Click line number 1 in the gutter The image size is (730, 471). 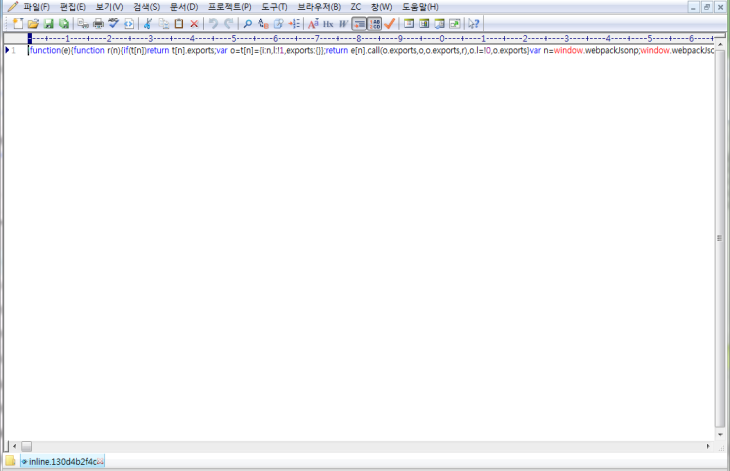click(x=14, y=50)
